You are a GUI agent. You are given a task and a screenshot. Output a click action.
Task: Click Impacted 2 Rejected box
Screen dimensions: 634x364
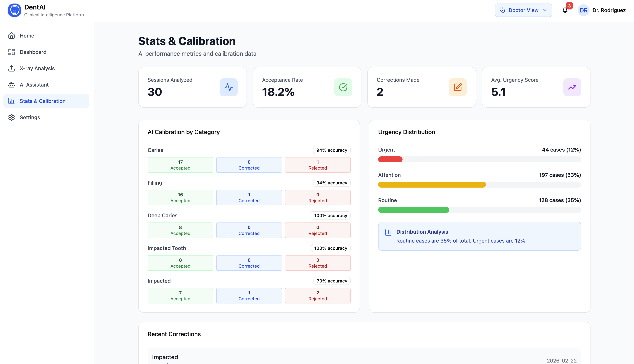click(x=318, y=296)
